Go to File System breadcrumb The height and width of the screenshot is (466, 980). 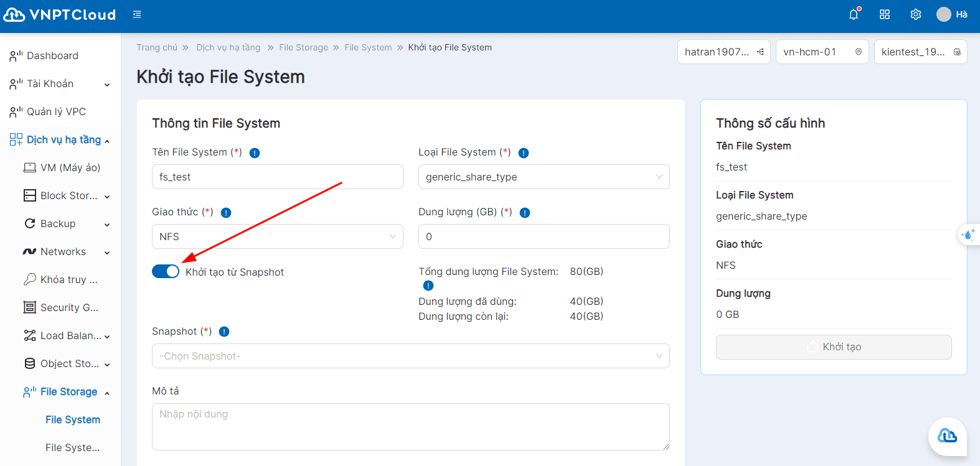click(368, 47)
